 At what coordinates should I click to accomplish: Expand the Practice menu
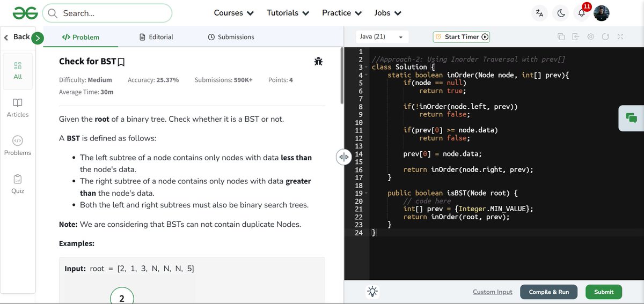(342, 13)
